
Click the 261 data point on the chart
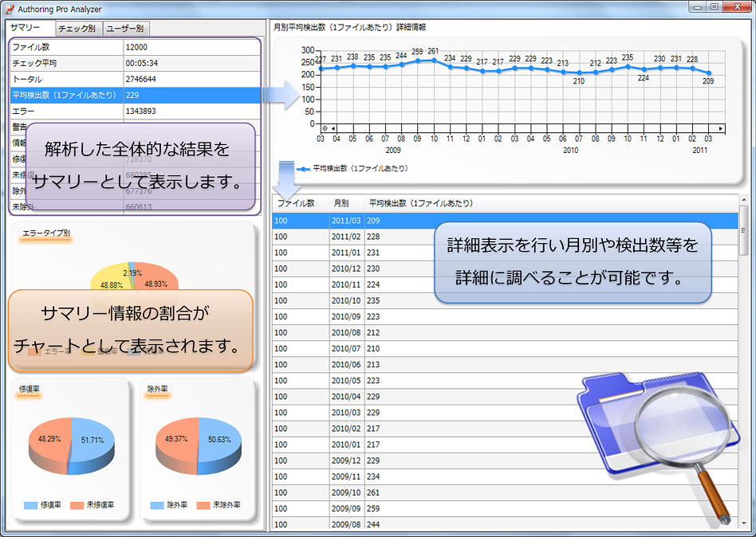433,60
